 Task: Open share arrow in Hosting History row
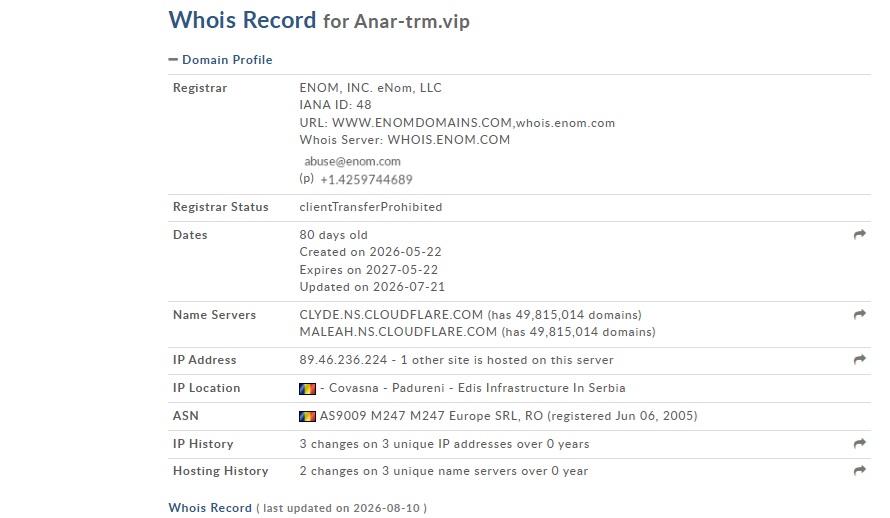(x=859, y=471)
